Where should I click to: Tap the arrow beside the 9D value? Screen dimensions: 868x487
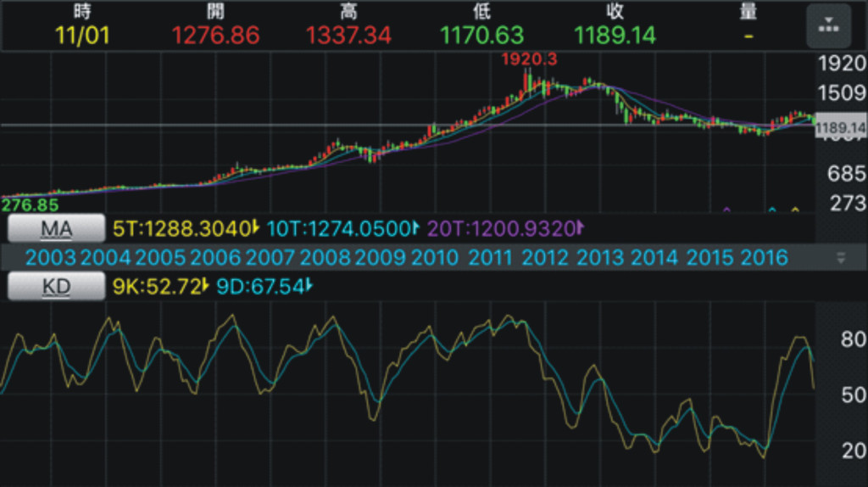point(309,288)
